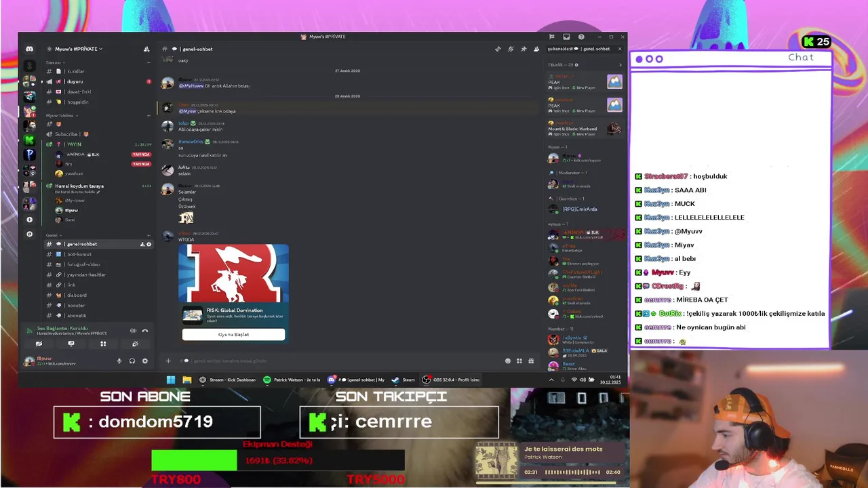Toggle notification settings bell in channel header
This screenshot has height=488, width=868.
tap(511, 49)
